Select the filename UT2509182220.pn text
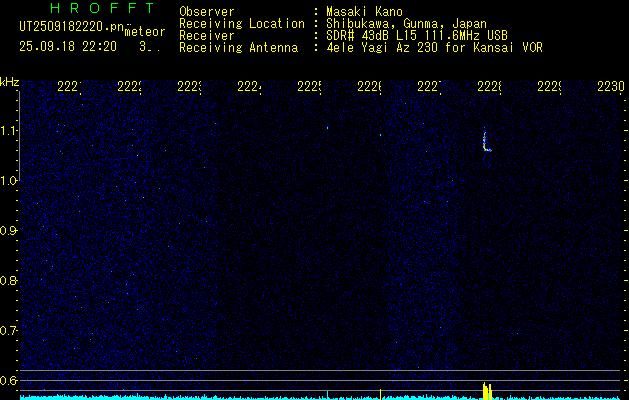The height and width of the screenshot is (400, 629). (71, 27)
